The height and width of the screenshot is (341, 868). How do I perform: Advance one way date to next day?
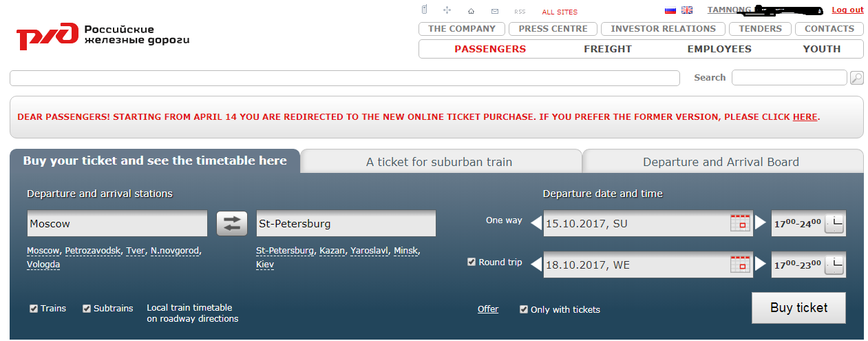coord(761,223)
